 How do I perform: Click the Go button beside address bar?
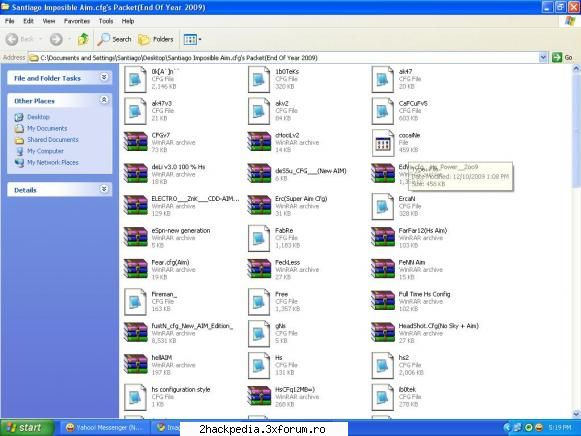point(562,57)
